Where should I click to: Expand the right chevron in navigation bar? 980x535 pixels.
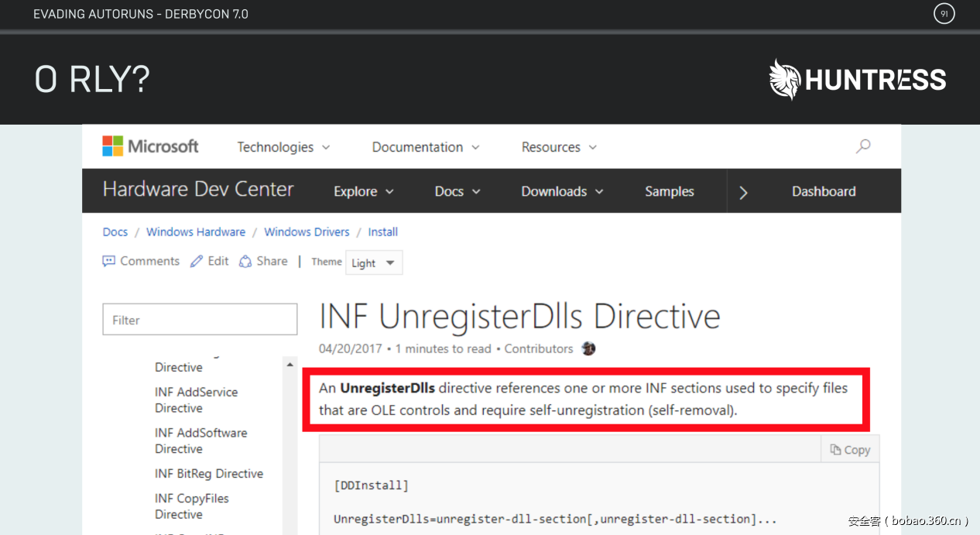tap(743, 192)
